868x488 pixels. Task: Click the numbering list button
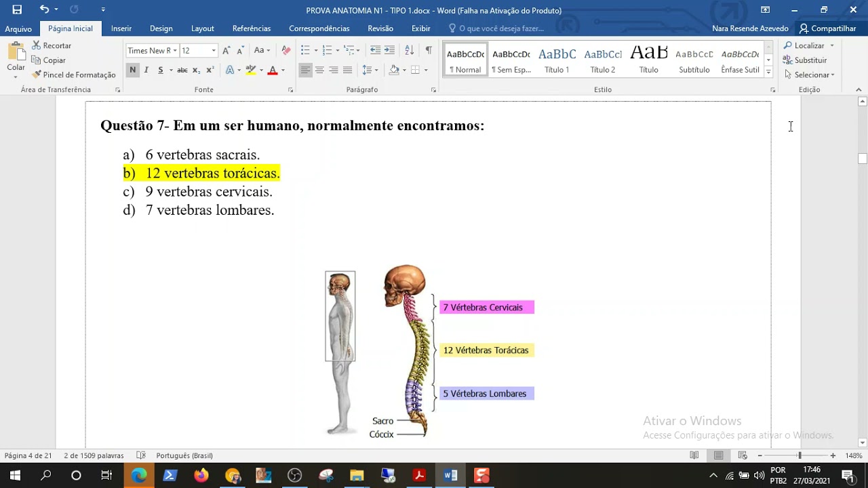(328, 51)
